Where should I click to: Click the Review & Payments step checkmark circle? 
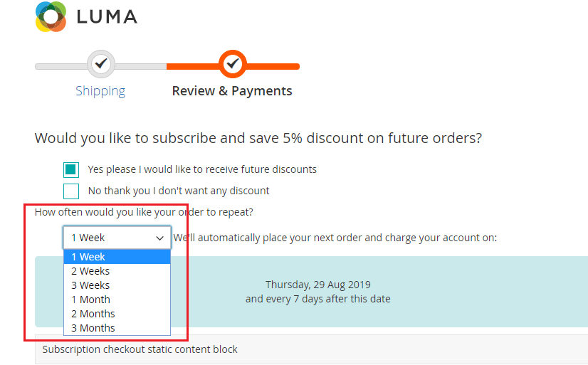pyautogui.click(x=232, y=64)
